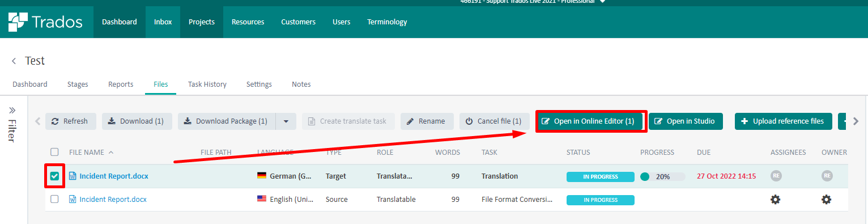Open Dashboard in top navigation

120,22
